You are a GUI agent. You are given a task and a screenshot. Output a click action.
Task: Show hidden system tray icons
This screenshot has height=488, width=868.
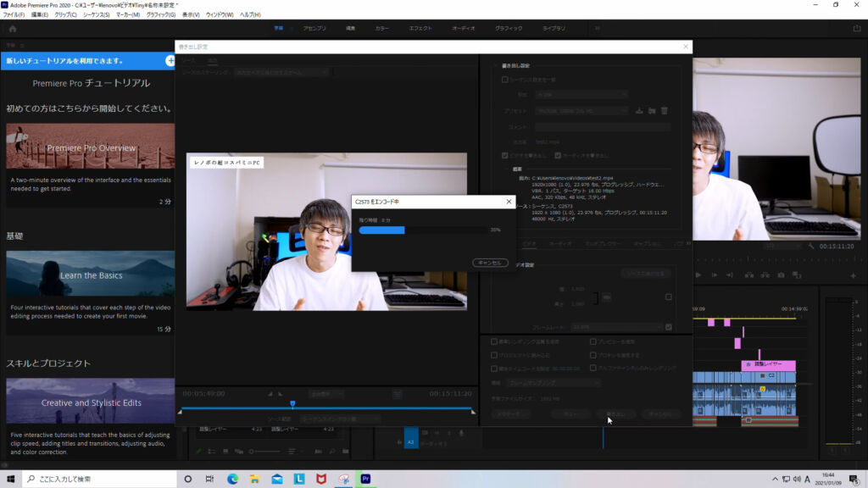click(x=775, y=480)
